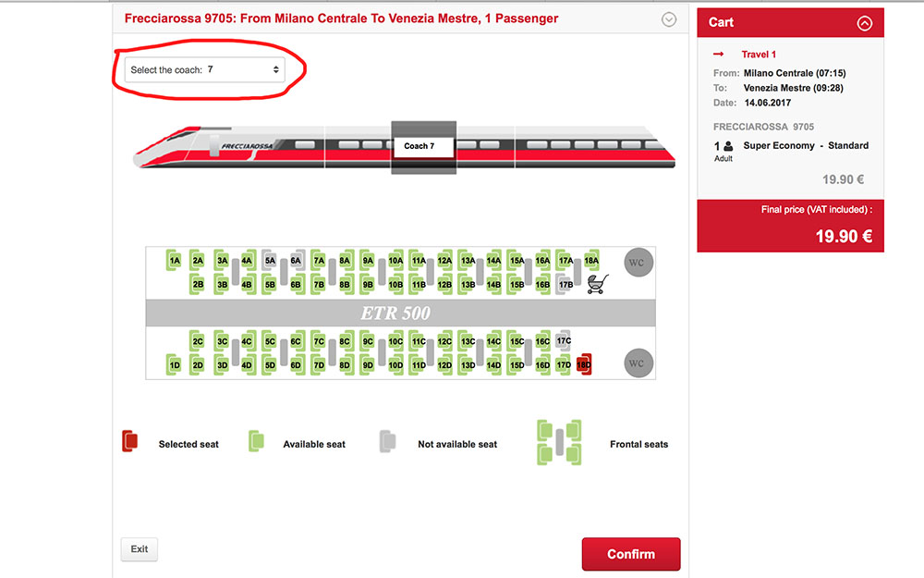The image size is (924, 578).
Task: Click the Available seat legend icon
Action: pyautogui.click(x=256, y=441)
